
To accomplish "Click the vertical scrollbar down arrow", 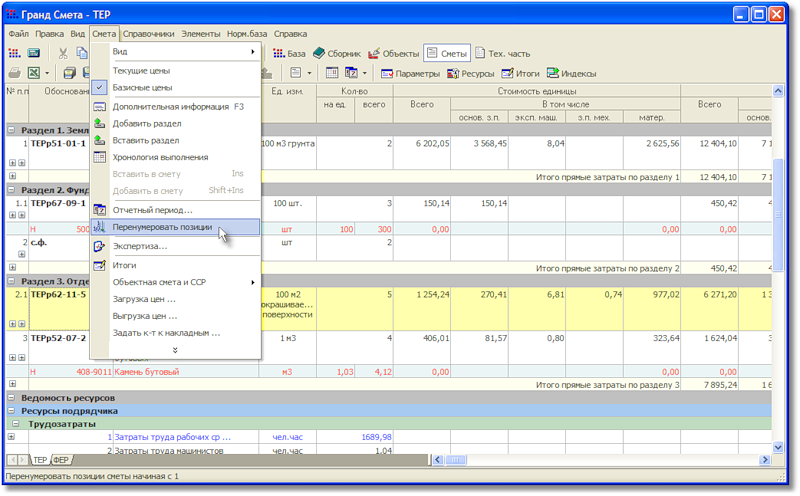I will [778, 448].
